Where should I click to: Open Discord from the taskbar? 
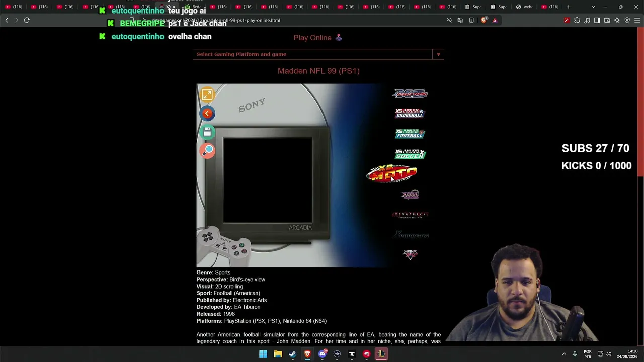click(x=322, y=354)
